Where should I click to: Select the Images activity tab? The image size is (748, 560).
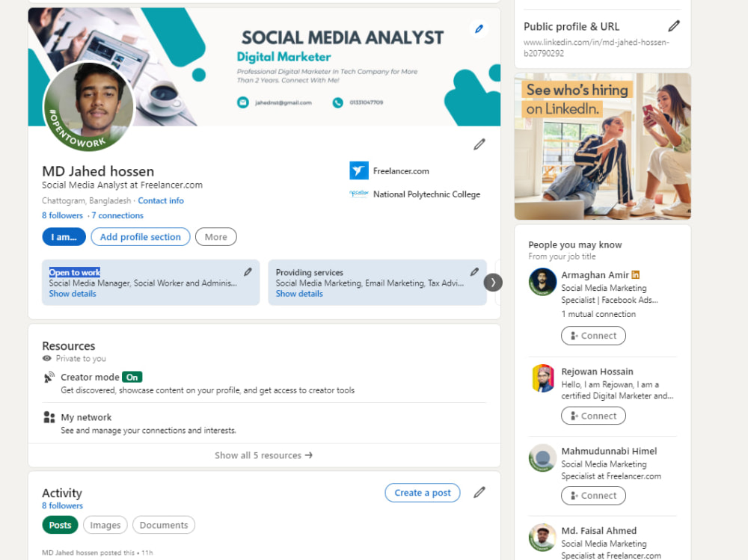pos(105,525)
